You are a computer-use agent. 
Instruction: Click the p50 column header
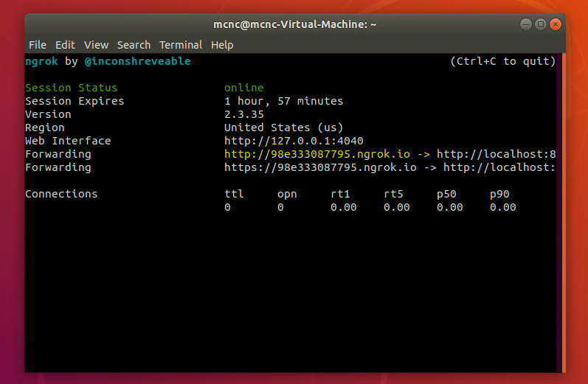pyautogui.click(x=446, y=194)
